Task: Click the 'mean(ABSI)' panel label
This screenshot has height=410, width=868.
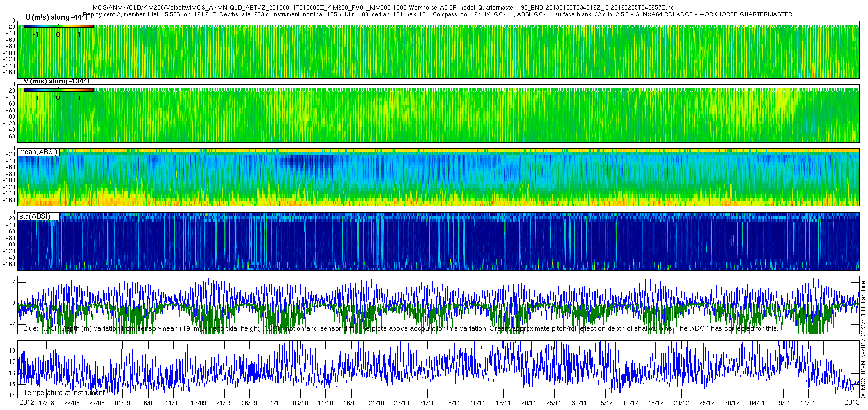Action: tap(38, 152)
